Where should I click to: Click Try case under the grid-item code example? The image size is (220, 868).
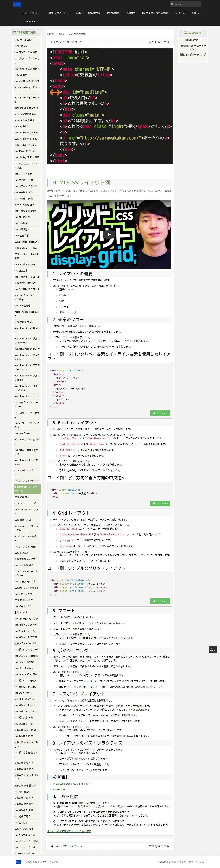[x=160, y=601]
